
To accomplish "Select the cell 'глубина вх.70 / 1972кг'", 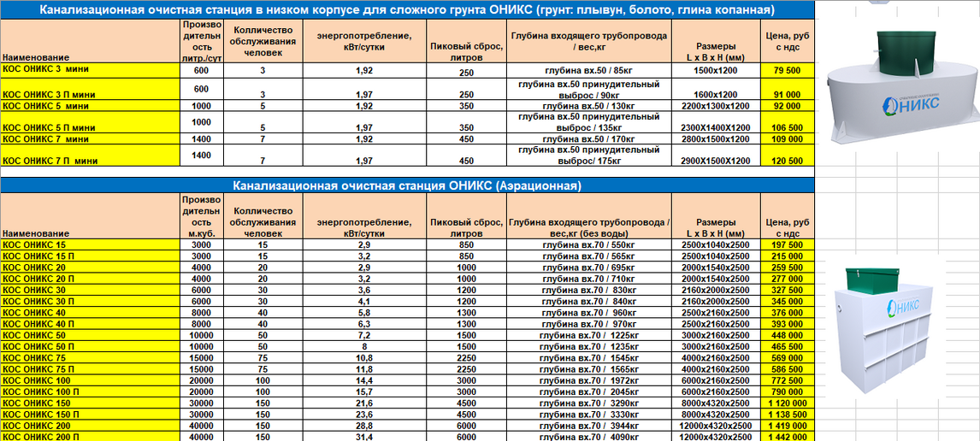I will point(589,380).
